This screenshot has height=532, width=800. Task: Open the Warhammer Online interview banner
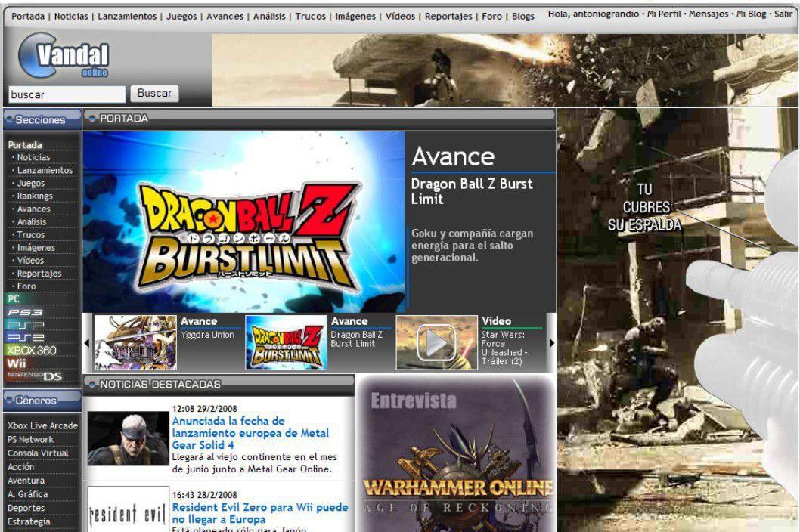(x=456, y=454)
